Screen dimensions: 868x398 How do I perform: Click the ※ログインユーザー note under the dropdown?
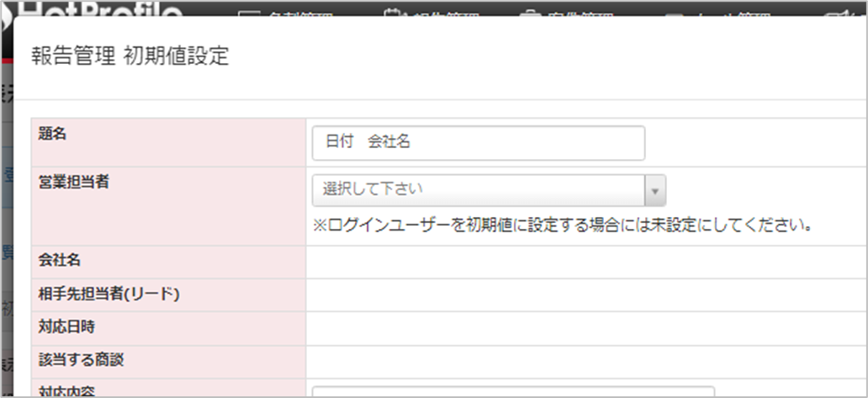click(x=562, y=226)
